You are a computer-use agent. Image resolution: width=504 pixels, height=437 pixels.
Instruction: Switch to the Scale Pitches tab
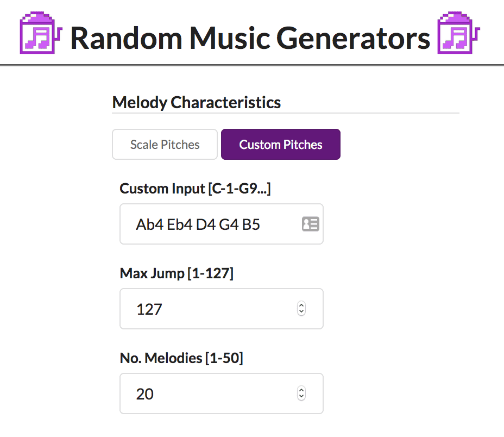(165, 145)
